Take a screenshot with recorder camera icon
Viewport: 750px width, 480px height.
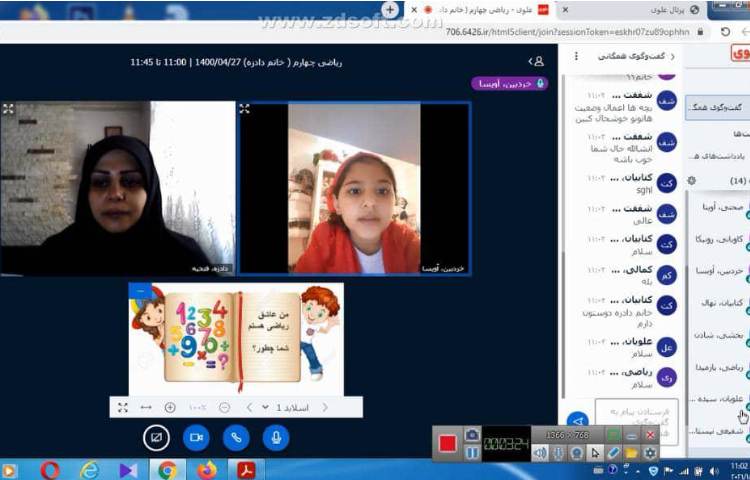click(x=471, y=435)
